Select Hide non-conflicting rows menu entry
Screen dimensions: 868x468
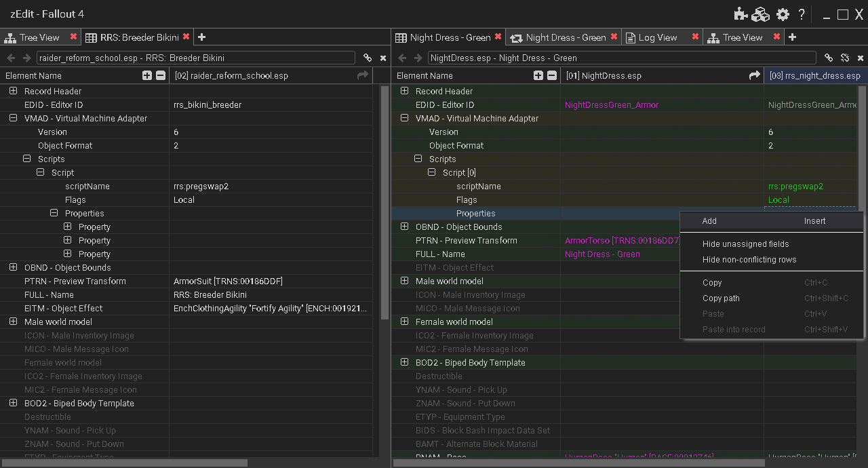772,260
